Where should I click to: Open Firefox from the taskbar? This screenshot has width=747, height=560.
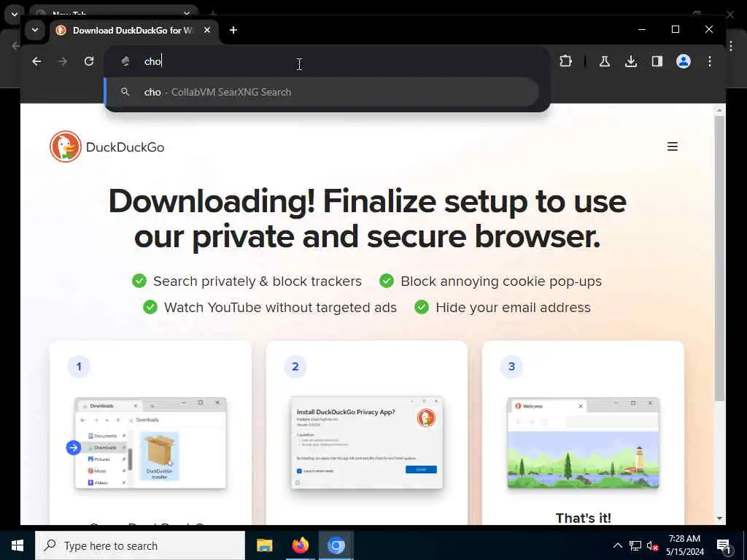point(300,545)
